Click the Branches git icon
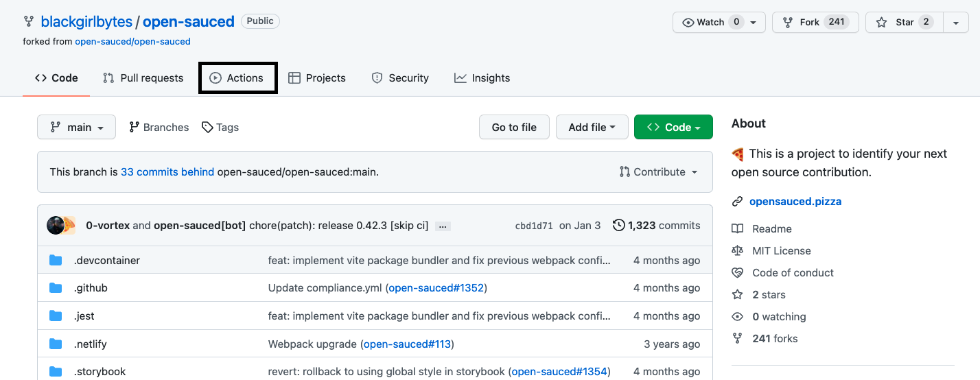Viewport: 980px width, 380px height. click(135, 128)
